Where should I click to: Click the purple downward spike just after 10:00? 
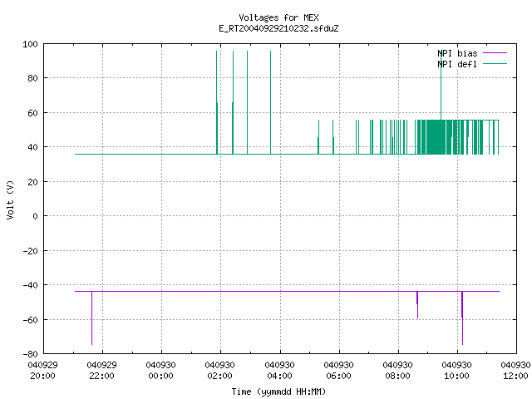tap(462, 318)
